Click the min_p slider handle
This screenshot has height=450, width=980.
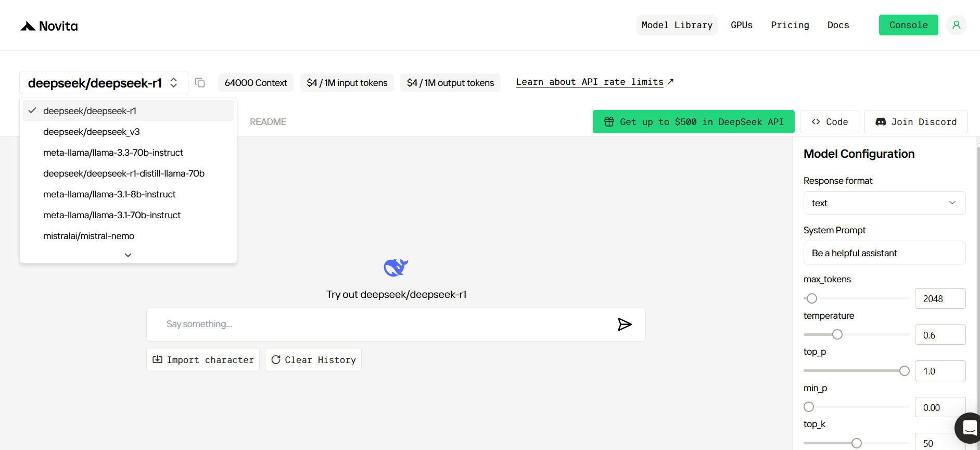pos(809,407)
